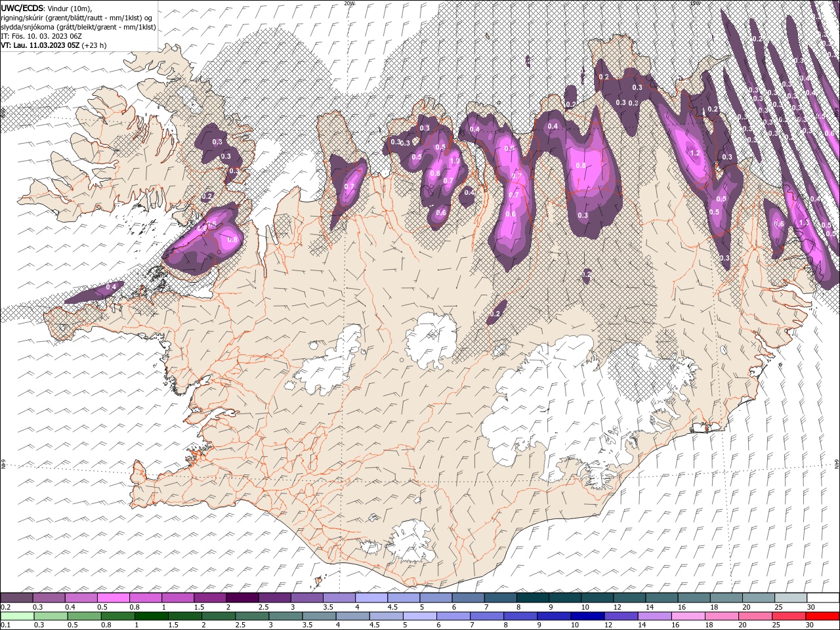Select the violet 12 swatch in lower legend
840x630 pixels.
point(621,616)
